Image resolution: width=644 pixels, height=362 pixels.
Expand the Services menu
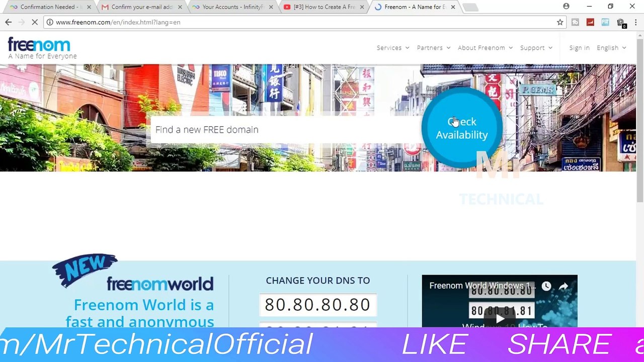click(x=393, y=48)
